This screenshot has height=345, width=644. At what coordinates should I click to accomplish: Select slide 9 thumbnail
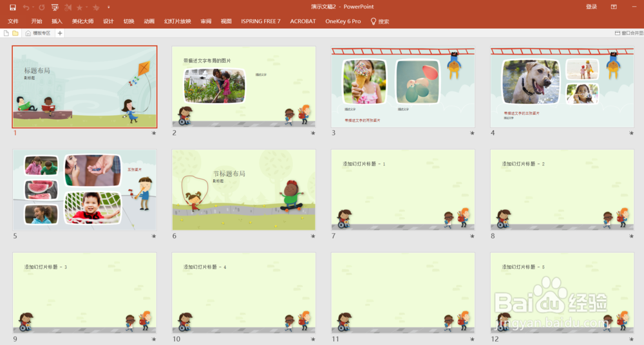[x=84, y=293]
